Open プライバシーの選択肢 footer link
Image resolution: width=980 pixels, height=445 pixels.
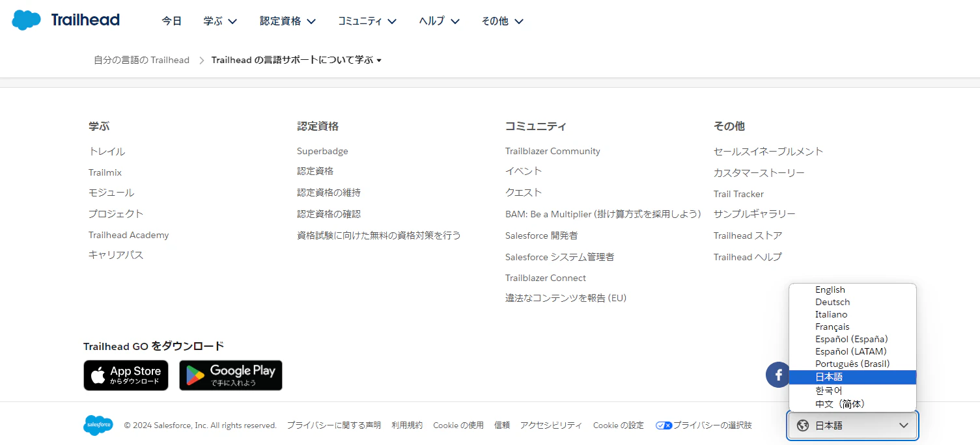[712, 425]
